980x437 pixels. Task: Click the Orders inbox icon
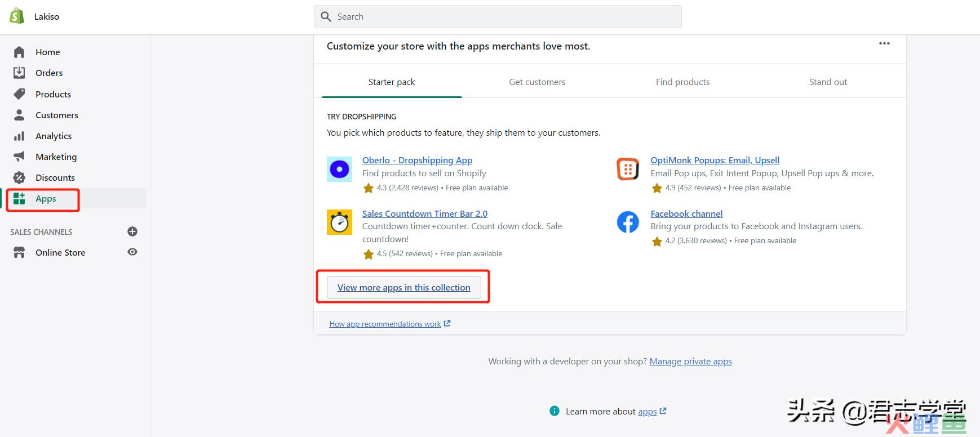point(19,73)
